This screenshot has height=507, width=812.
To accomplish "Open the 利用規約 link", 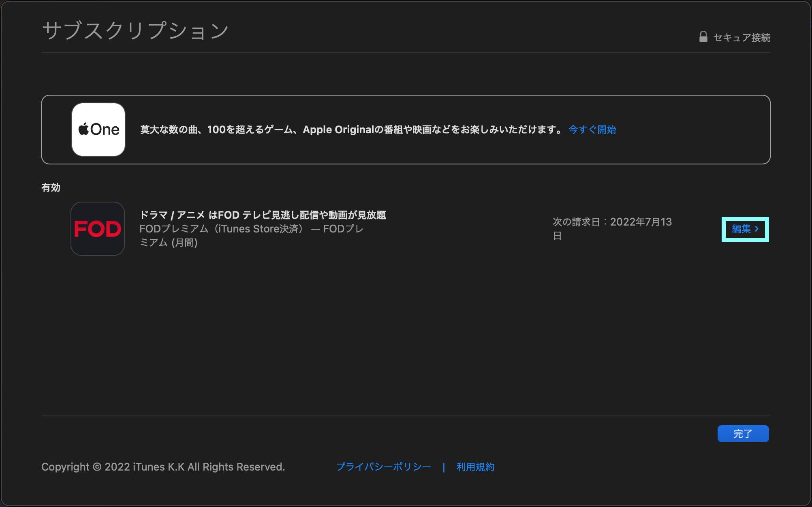I will click(x=475, y=467).
